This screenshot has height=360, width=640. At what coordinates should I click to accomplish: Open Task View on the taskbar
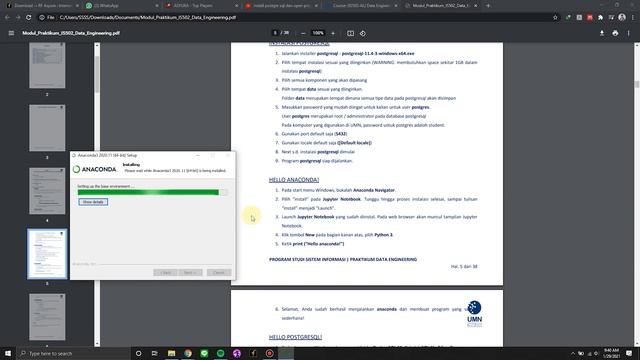coord(154,353)
